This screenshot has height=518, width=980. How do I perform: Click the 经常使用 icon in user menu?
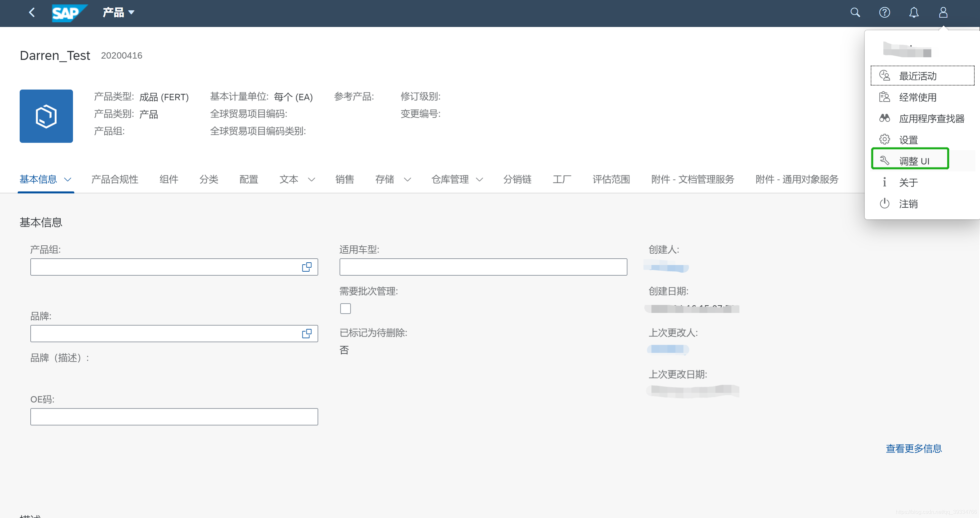[x=884, y=97]
